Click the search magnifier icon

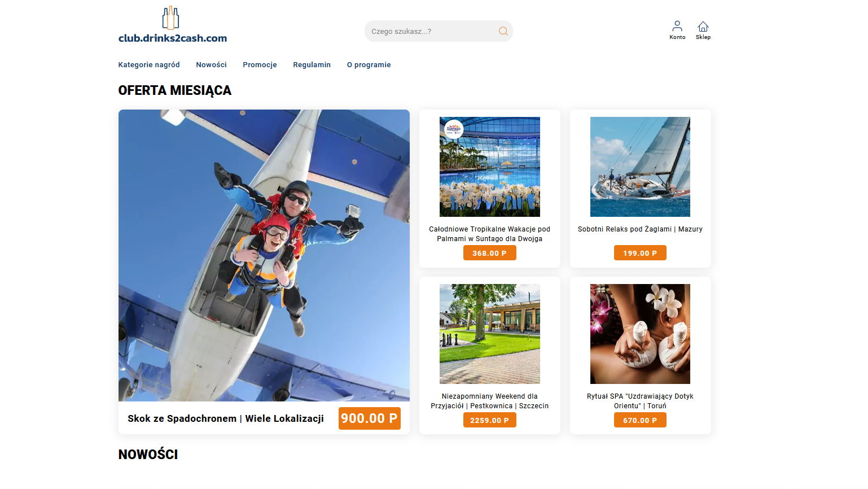[x=503, y=31]
